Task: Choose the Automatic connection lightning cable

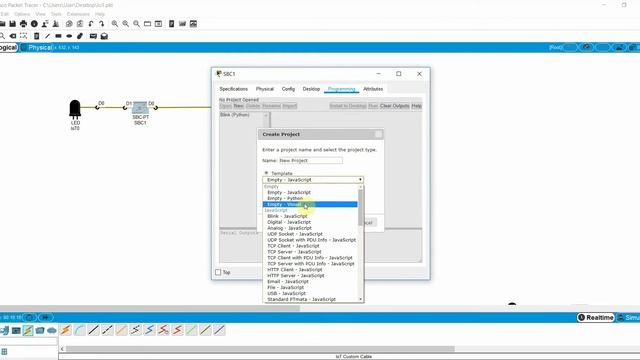Action: [x=66, y=330]
